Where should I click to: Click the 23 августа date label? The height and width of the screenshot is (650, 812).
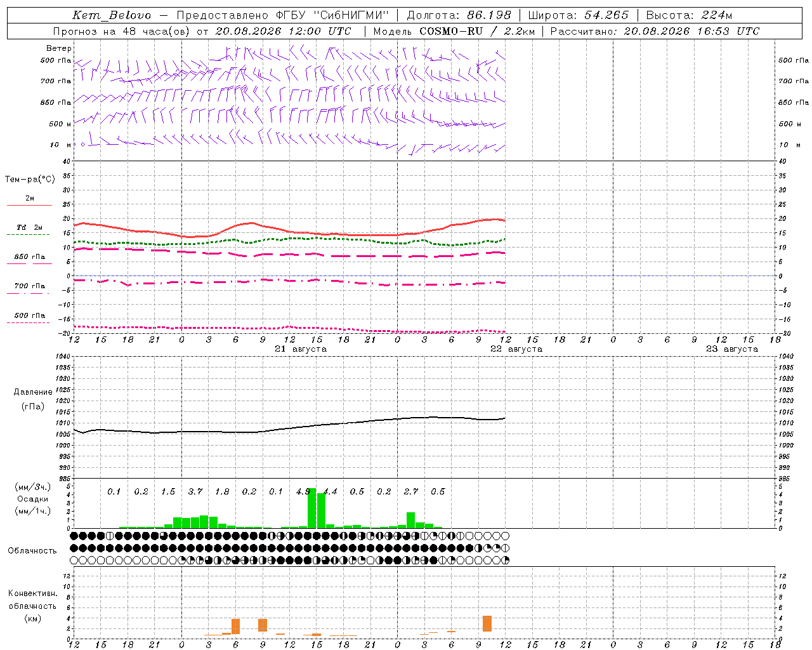[731, 349]
